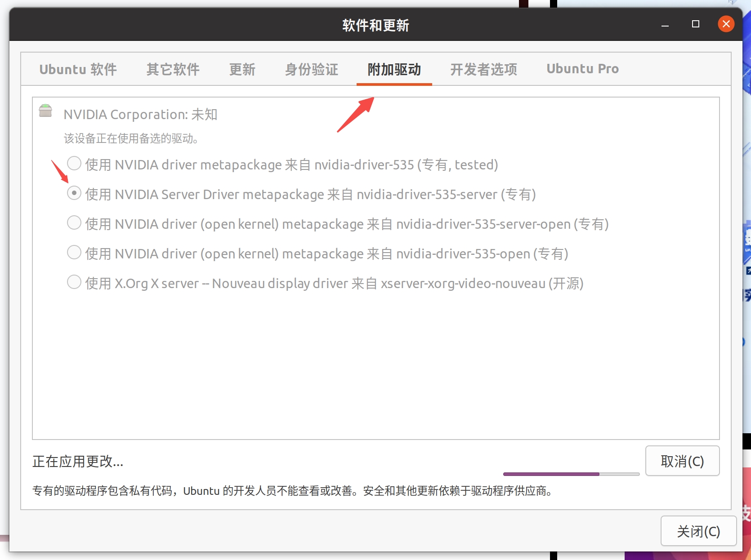
Task: Click the purple applying-changes progress bar
Action: coord(571,474)
